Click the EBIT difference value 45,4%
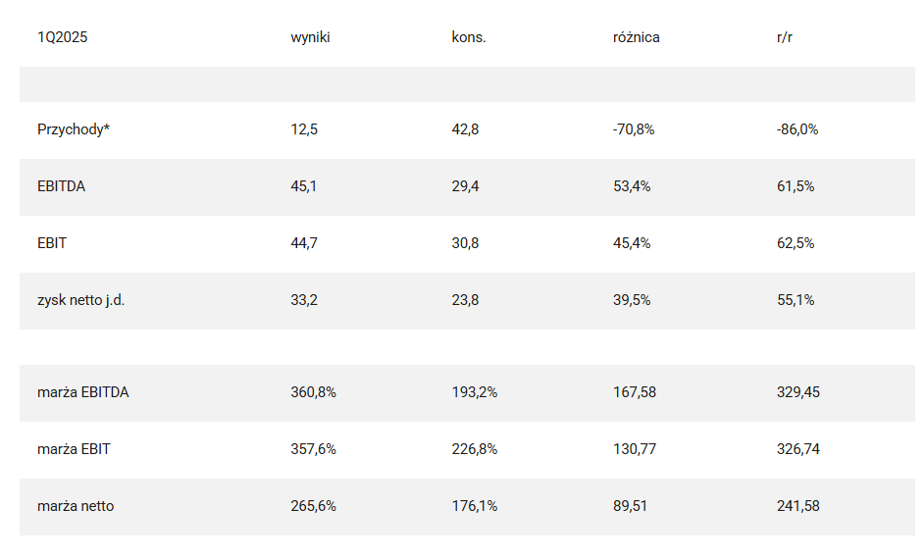This screenshot has width=924, height=560. [632, 243]
